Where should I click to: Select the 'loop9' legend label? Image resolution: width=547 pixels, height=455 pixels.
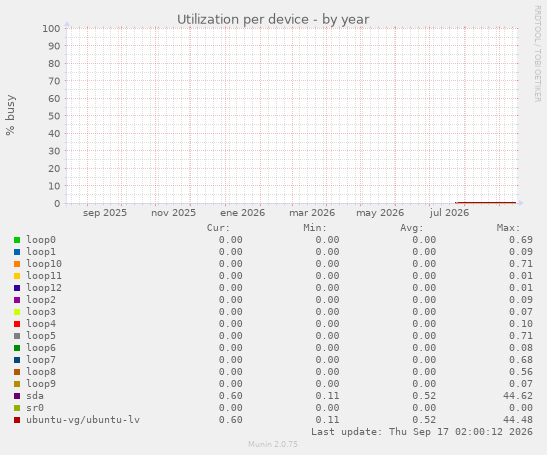pyautogui.click(x=41, y=384)
